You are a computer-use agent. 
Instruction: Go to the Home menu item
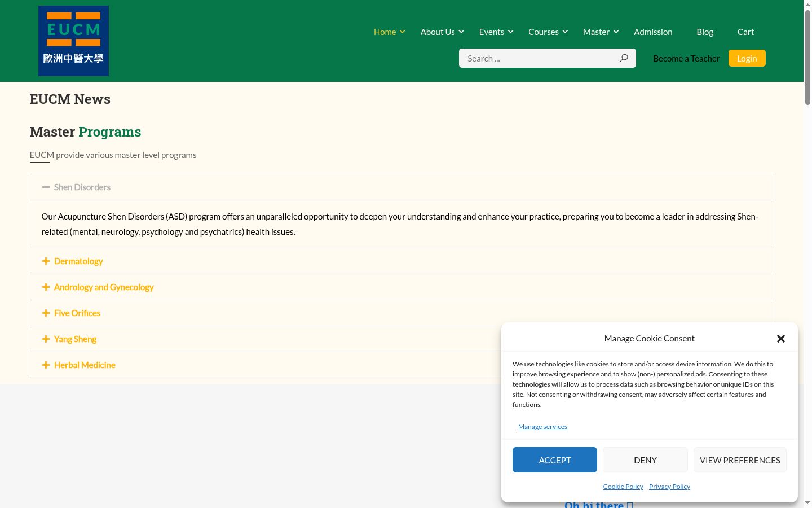pyautogui.click(x=385, y=32)
